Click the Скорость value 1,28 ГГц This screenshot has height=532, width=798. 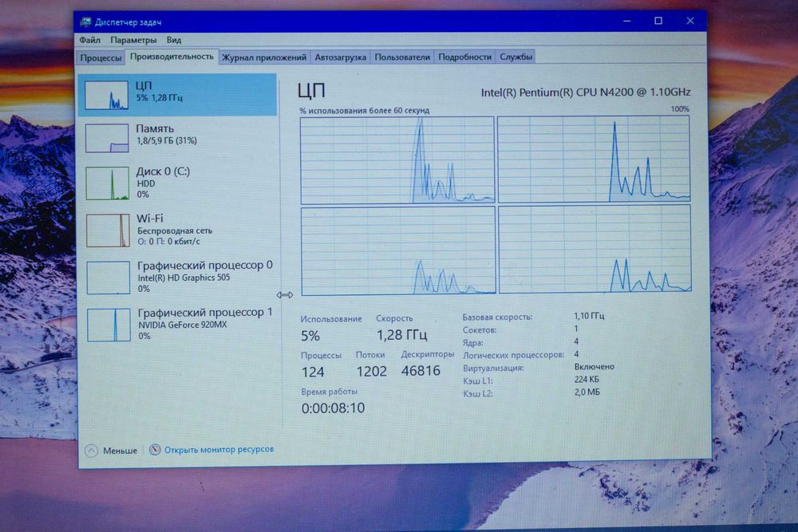[x=401, y=335]
